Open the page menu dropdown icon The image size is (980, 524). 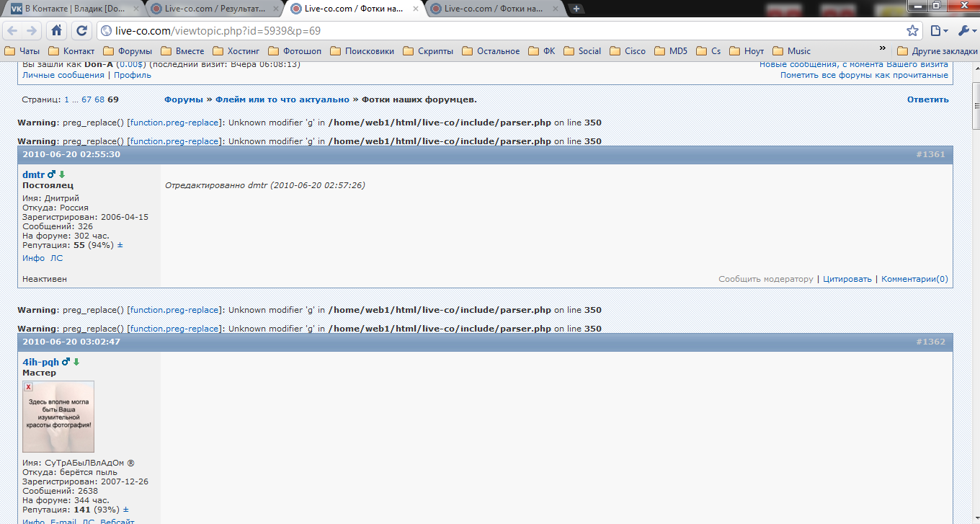938,30
